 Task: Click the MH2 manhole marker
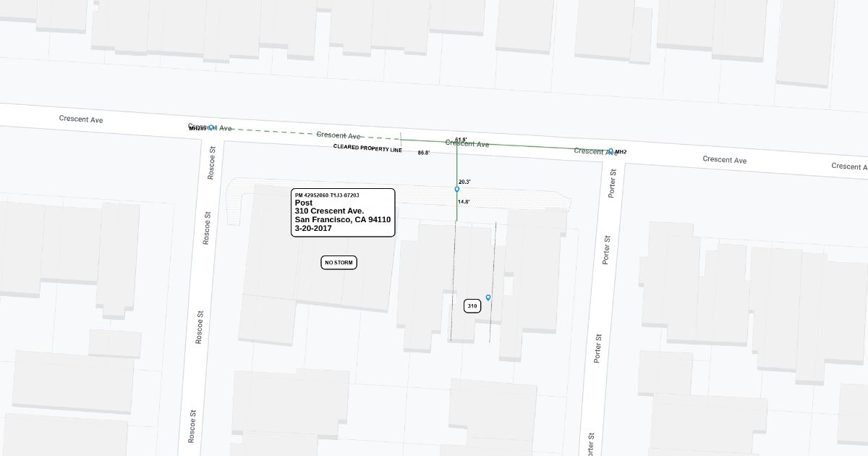(610, 151)
